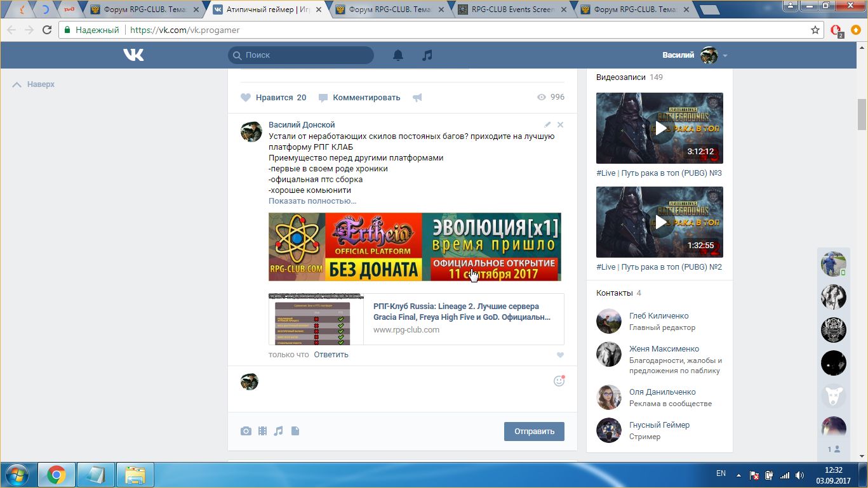Open VK home via the VK logo
The image size is (868, 488).
tap(133, 55)
